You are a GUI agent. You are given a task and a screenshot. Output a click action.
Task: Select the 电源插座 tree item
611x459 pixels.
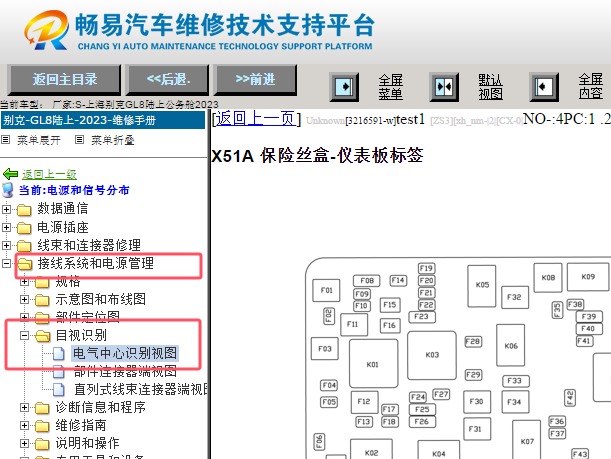coord(63,227)
